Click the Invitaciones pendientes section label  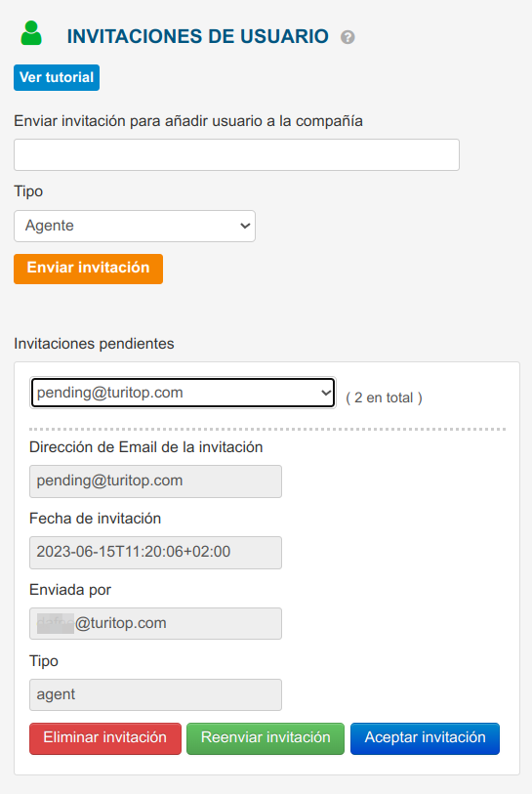coord(94,344)
